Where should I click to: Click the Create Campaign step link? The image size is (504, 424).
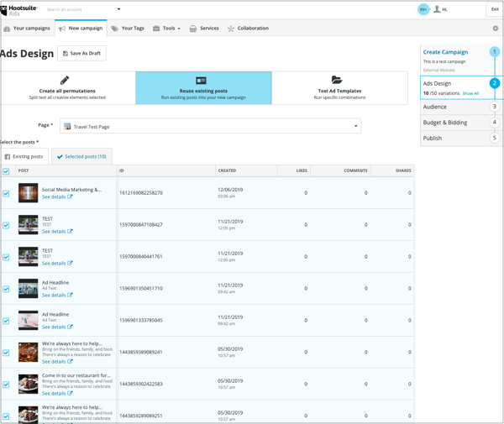coord(445,52)
